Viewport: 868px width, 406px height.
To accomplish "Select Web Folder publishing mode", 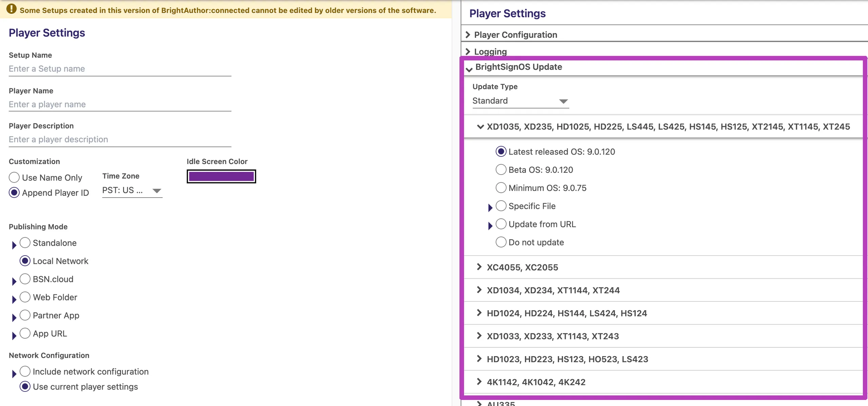I will [x=25, y=297].
